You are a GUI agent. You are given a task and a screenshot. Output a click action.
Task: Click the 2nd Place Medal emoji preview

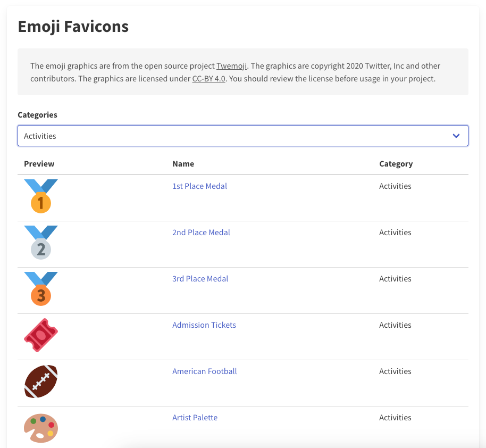coord(41,243)
